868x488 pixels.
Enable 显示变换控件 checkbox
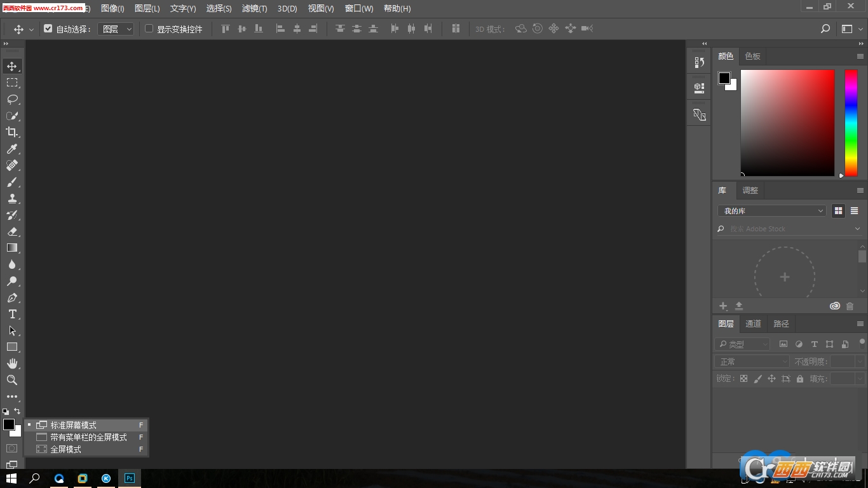148,29
